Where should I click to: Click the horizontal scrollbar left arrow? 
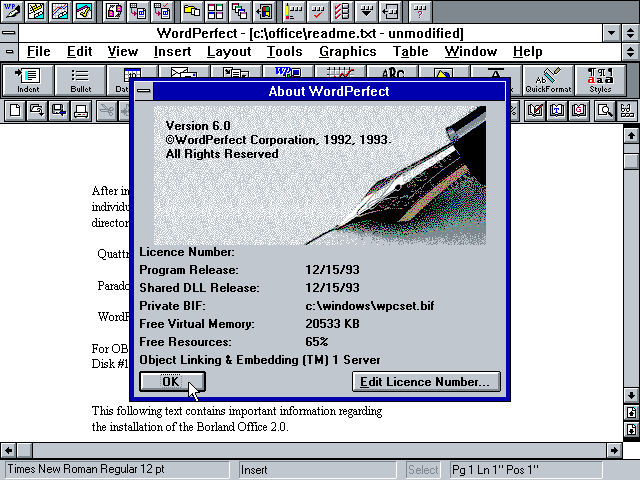pos(9,450)
